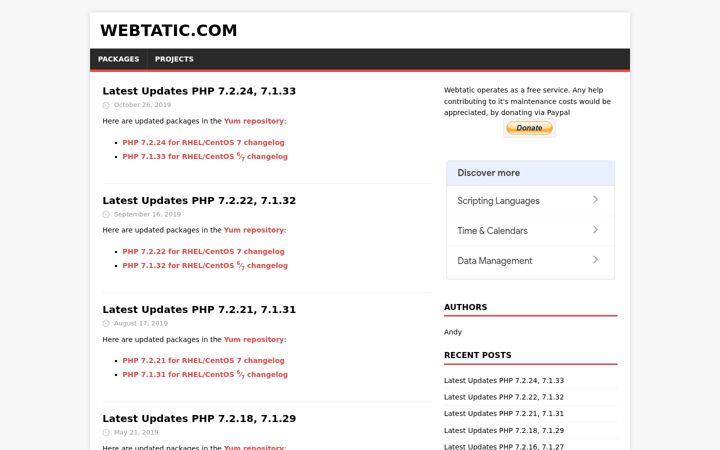Image resolution: width=720 pixels, height=450 pixels.
Task: Open recent post Latest Updates PHP 7.2.24, 7.1.33
Action: tap(504, 381)
